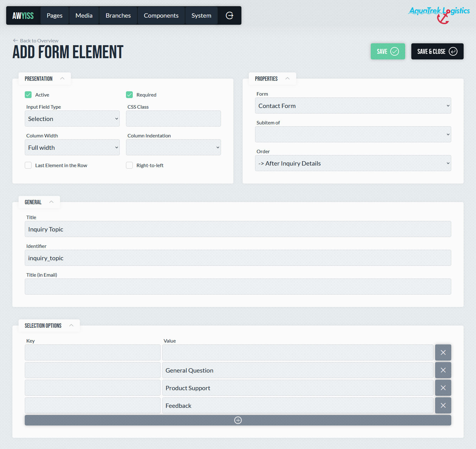The width and height of the screenshot is (476, 449).
Task: Delete the Product Support option row
Action: coord(443,388)
